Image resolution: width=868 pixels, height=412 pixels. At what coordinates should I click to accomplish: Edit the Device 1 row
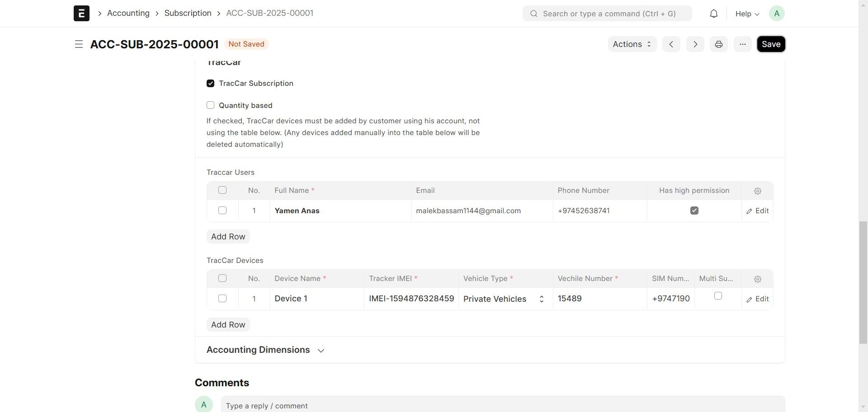point(758,299)
